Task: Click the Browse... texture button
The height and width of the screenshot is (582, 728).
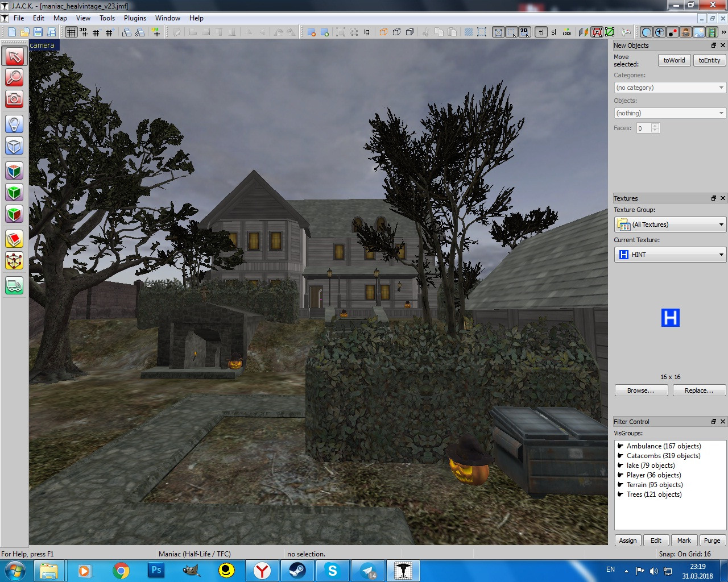Action: click(x=641, y=390)
